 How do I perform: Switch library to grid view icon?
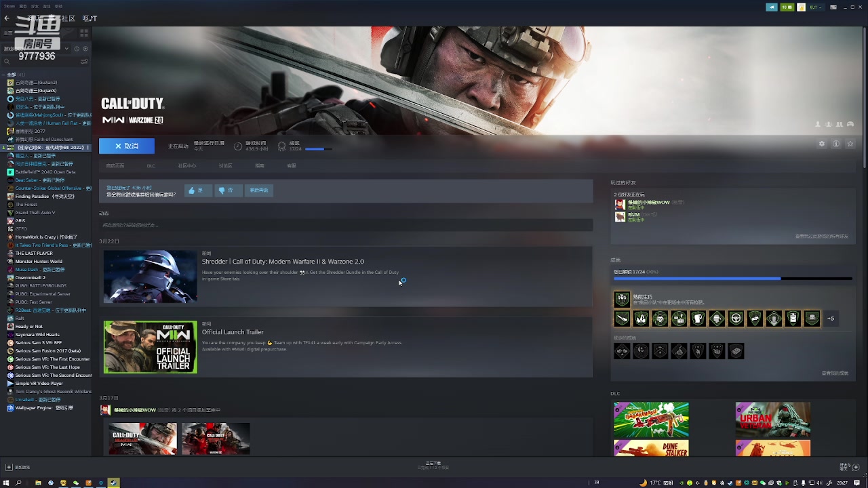tap(85, 33)
